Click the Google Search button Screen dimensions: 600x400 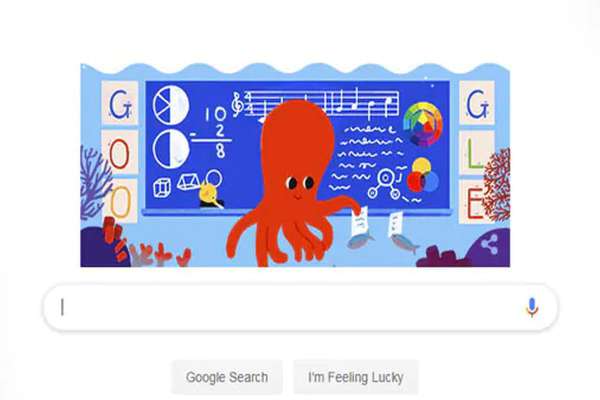[227, 377]
